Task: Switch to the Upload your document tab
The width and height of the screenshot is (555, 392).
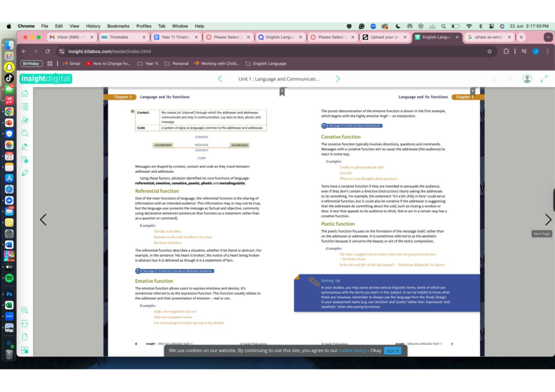Action: click(x=384, y=37)
